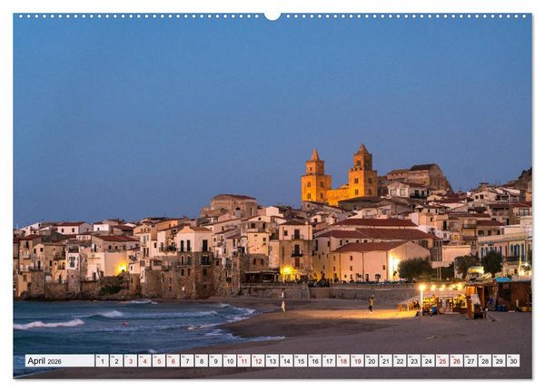Select day 30 in the calendar strip
Image resolution: width=545 pixels, height=392 pixels.
click(513, 361)
